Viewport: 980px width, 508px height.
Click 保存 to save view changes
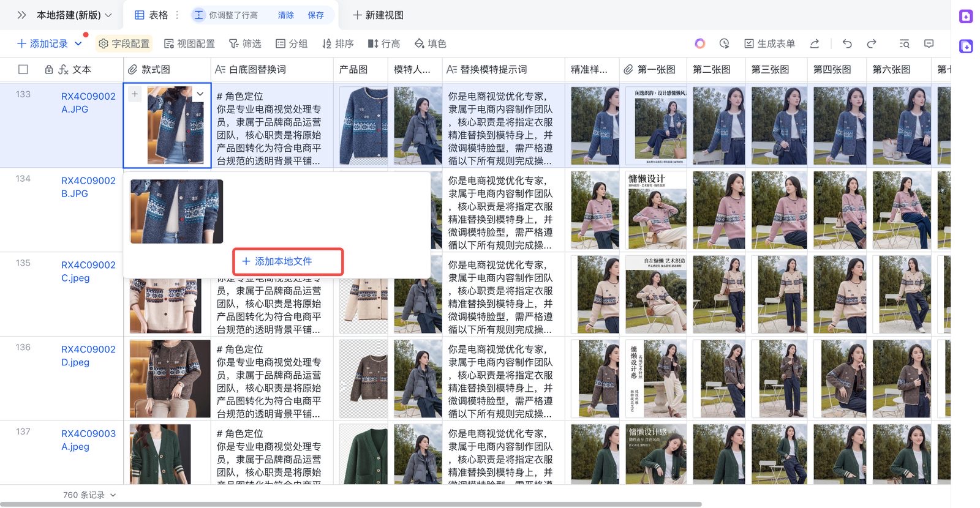316,15
